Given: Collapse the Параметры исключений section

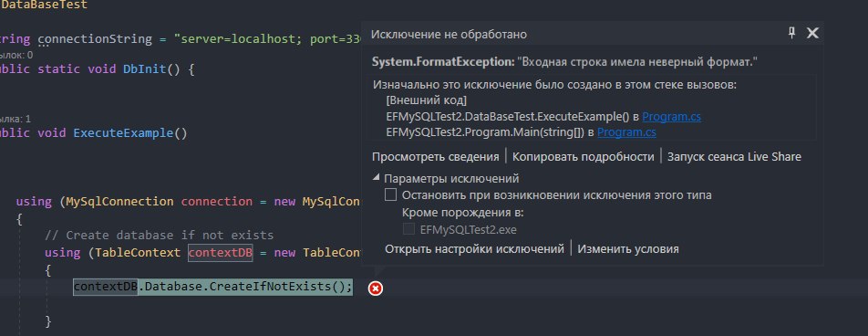Looking at the screenshot, I should click(377, 178).
